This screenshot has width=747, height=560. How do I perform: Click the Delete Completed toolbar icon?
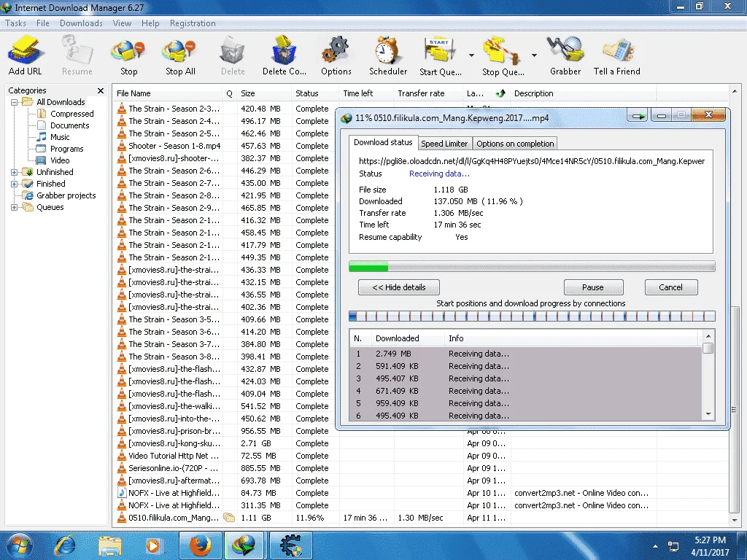click(284, 55)
